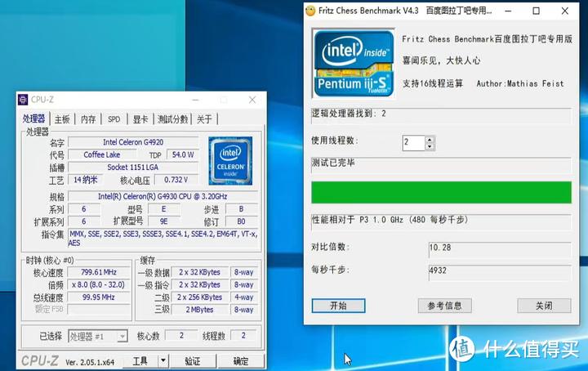
Task: Close the Fritz Chess Benchmark window
Action: pos(568,11)
